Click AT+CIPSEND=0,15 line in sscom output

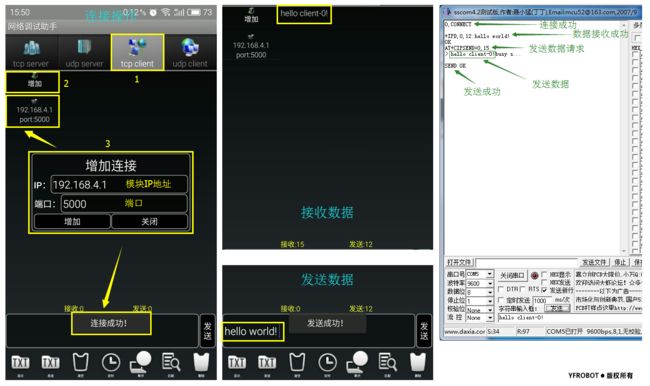tap(467, 48)
